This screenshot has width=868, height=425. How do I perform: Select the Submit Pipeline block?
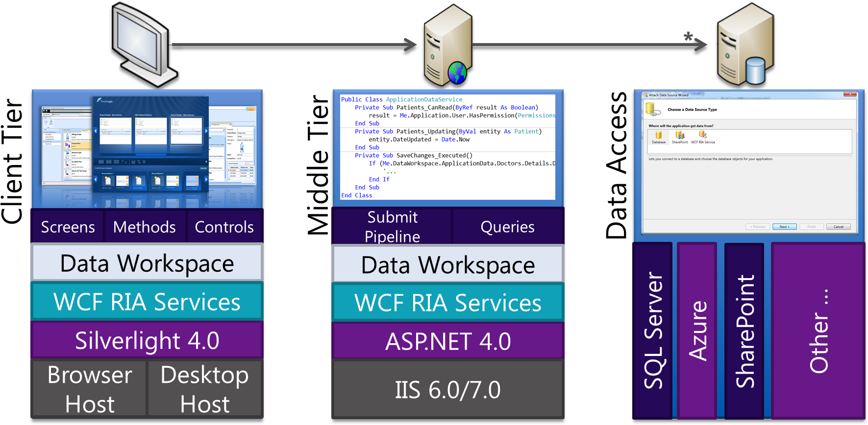(392, 227)
